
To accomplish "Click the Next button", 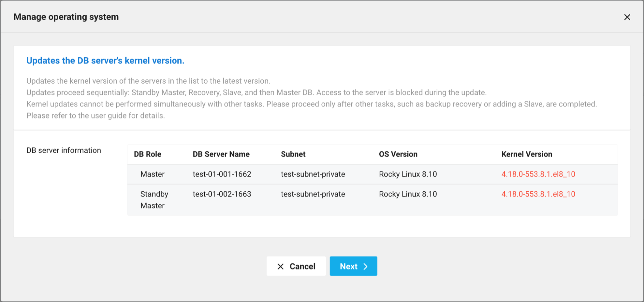I will pyautogui.click(x=353, y=266).
